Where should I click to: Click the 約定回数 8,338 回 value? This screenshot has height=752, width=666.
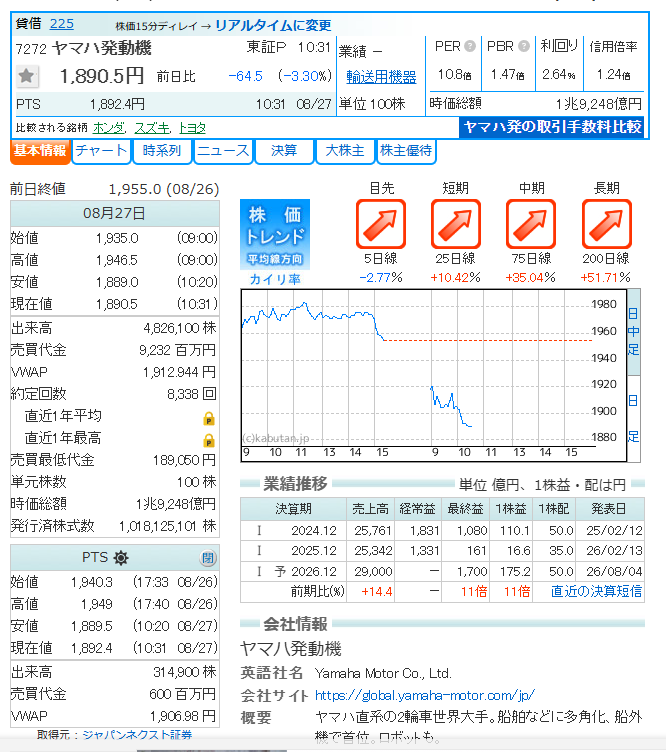[192, 394]
